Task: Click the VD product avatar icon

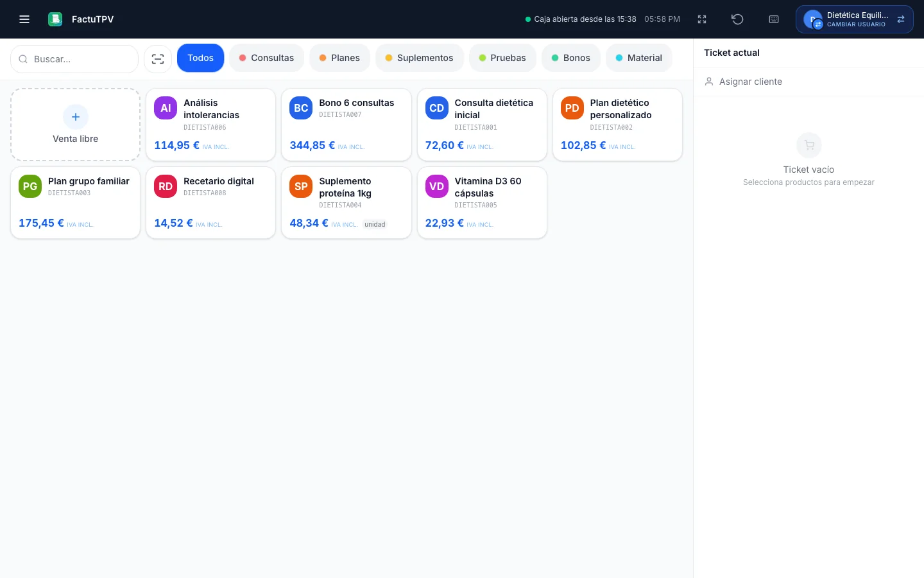Action: pyautogui.click(x=437, y=186)
